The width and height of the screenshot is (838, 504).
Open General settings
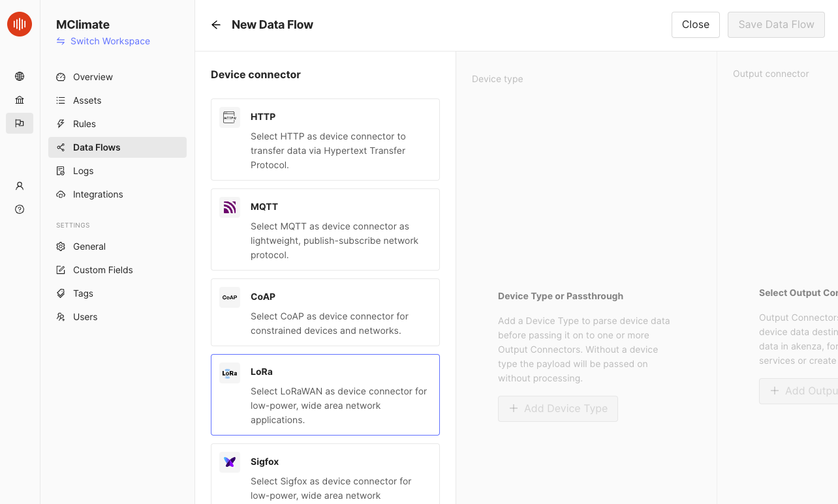point(117,246)
